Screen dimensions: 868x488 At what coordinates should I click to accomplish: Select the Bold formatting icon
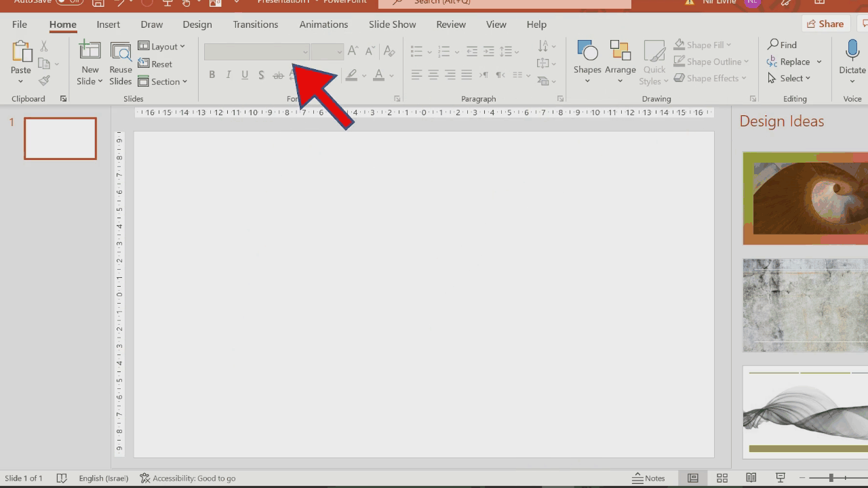(212, 75)
